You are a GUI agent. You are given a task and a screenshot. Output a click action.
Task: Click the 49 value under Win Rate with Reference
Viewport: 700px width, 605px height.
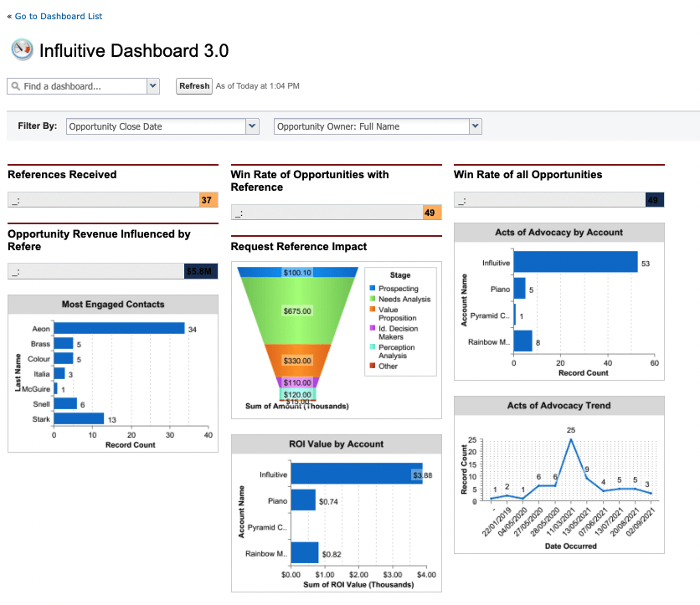[x=432, y=213]
